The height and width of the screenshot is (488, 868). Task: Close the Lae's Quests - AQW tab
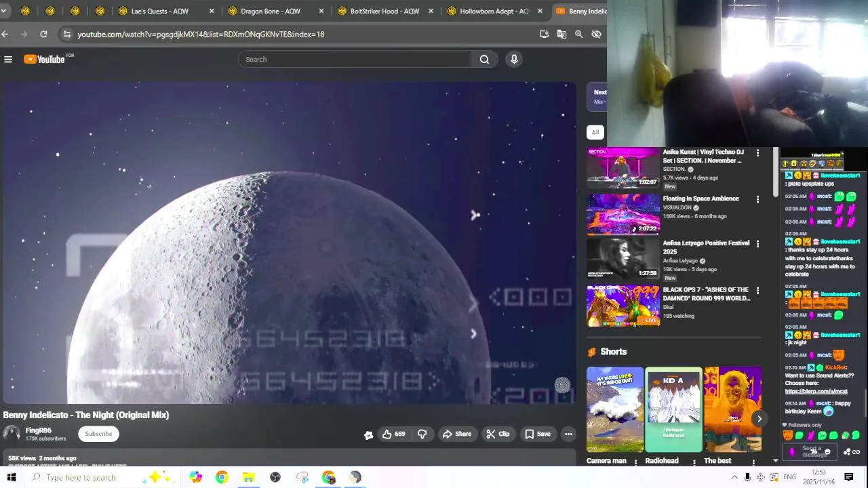pyautogui.click(x=212, y=11)
